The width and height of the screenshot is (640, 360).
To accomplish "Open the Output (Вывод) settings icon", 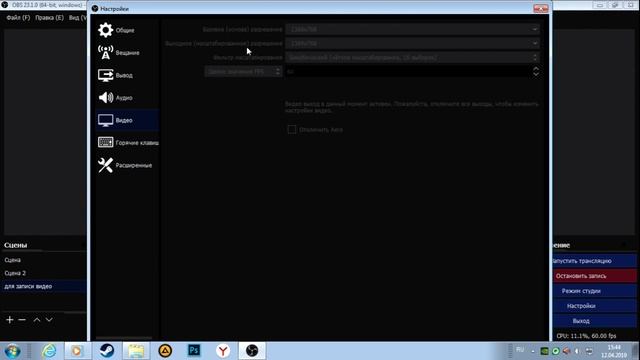I will point(105,75).
